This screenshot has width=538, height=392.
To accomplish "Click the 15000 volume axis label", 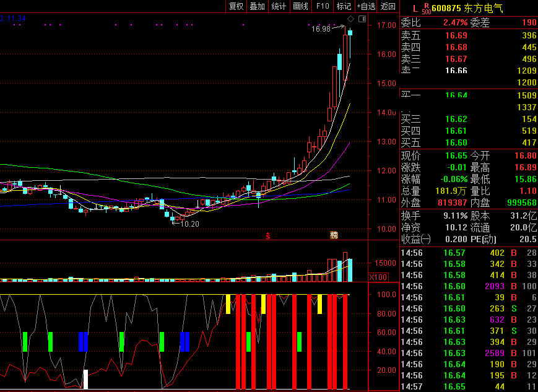I will point(385,263).
